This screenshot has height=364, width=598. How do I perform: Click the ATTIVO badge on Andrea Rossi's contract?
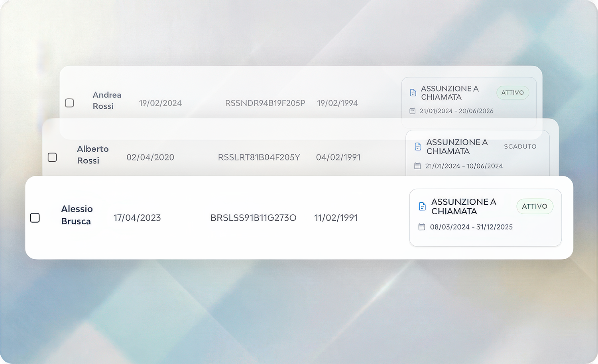point(512,93)
